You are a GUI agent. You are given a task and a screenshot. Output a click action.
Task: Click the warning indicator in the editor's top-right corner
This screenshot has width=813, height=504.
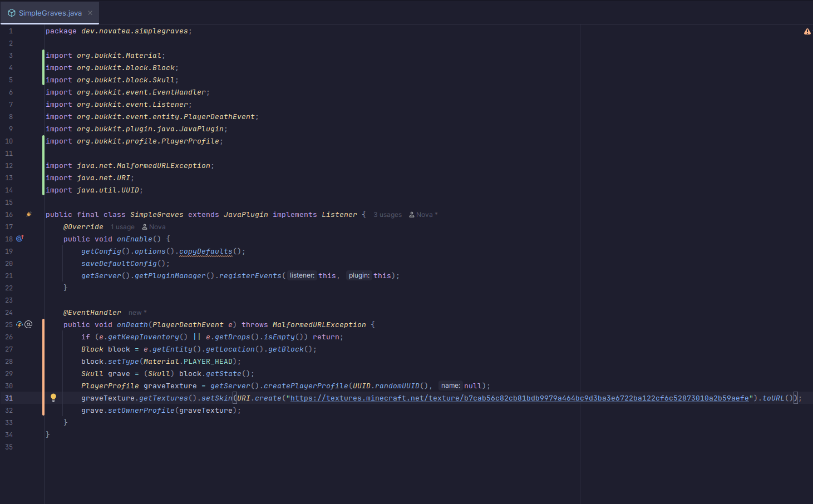[807, 32]
